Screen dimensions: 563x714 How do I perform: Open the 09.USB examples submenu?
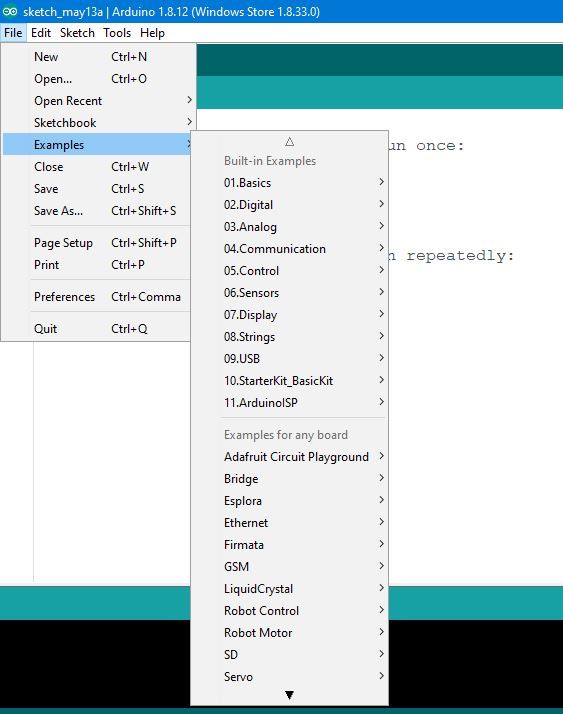(x=289, y=358)
